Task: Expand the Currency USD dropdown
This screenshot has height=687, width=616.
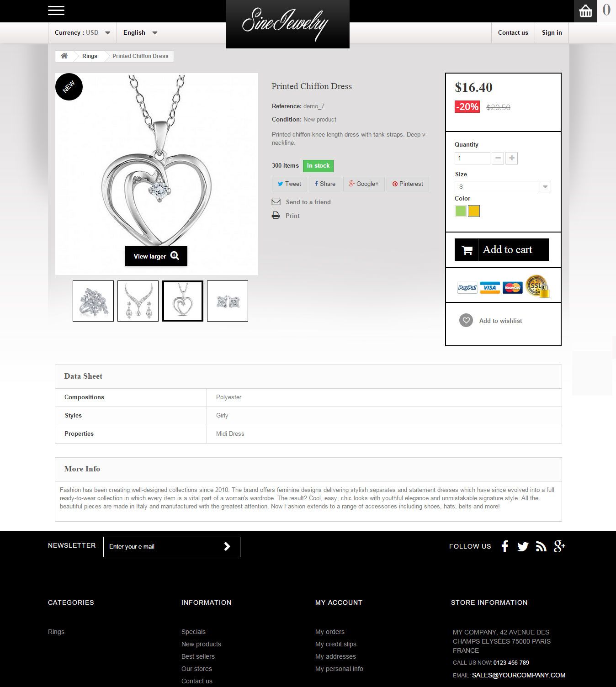Action: [x=82, y=32]
